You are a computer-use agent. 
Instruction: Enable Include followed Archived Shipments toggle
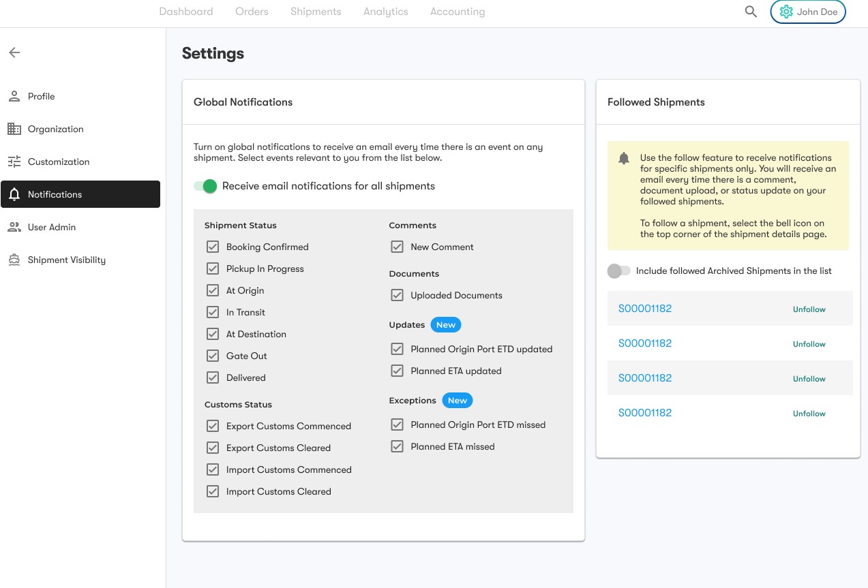pos(619,270)
